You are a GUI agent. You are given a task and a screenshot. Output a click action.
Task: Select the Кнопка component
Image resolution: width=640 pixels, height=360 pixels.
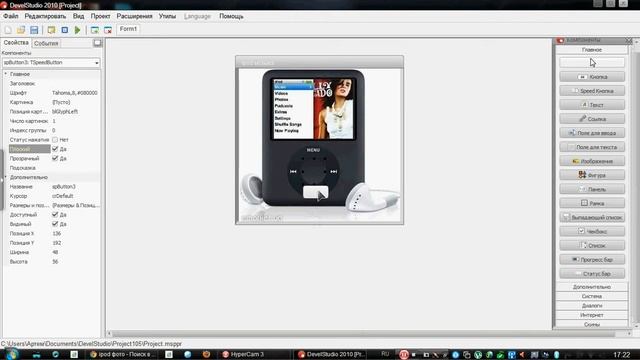592,77
